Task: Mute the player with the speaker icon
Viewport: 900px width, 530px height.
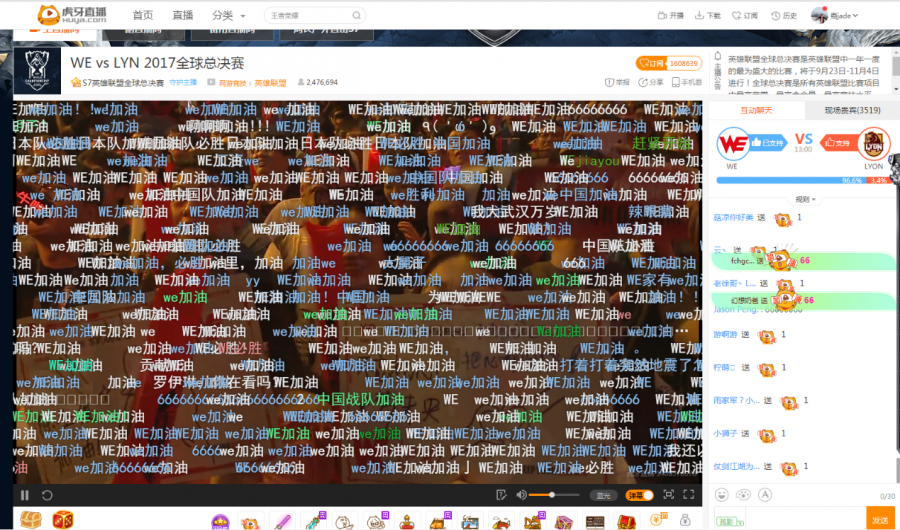Action: click(521, 494)
